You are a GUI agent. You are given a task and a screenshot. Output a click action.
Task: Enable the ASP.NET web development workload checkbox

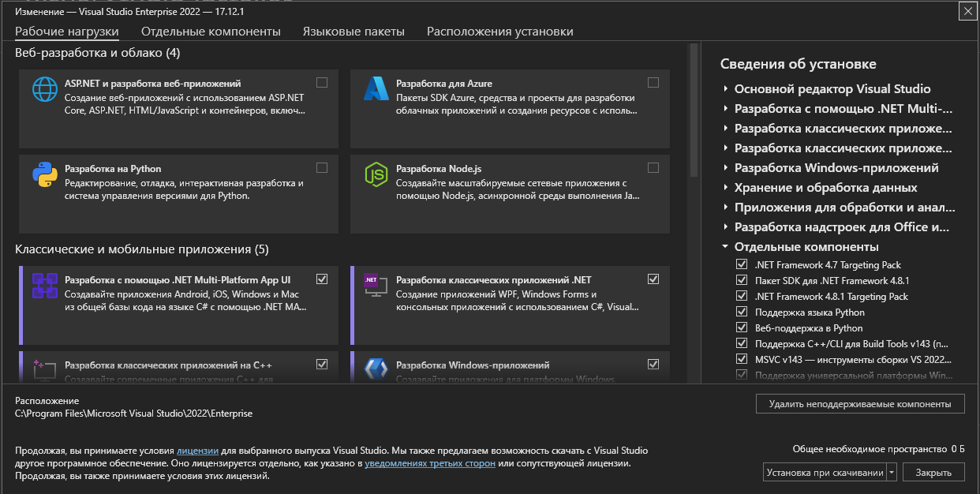[x=322, y=83]
